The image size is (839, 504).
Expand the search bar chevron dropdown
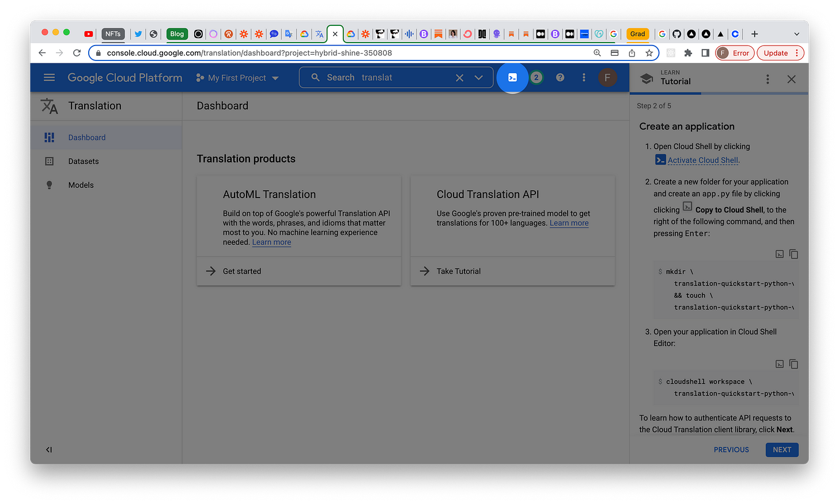click(479, 78)
